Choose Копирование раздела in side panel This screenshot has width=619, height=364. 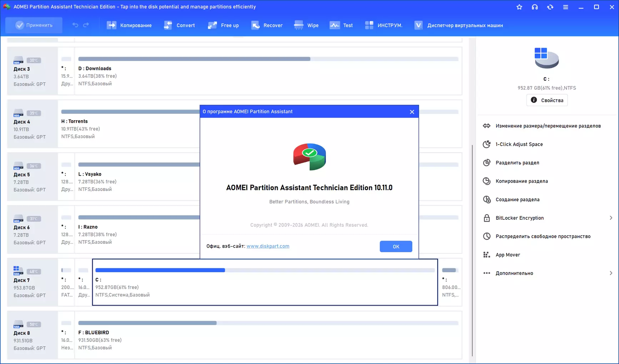tap(522, 181)
